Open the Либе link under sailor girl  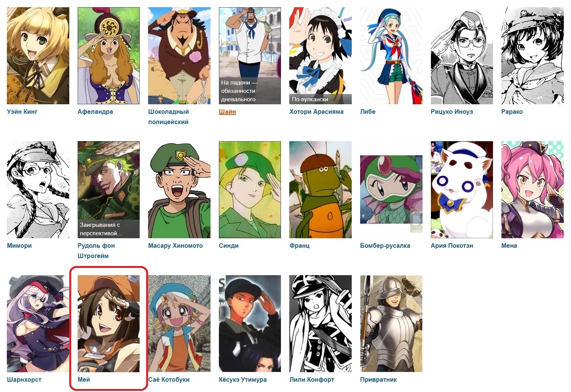click(x=368, y=112)
